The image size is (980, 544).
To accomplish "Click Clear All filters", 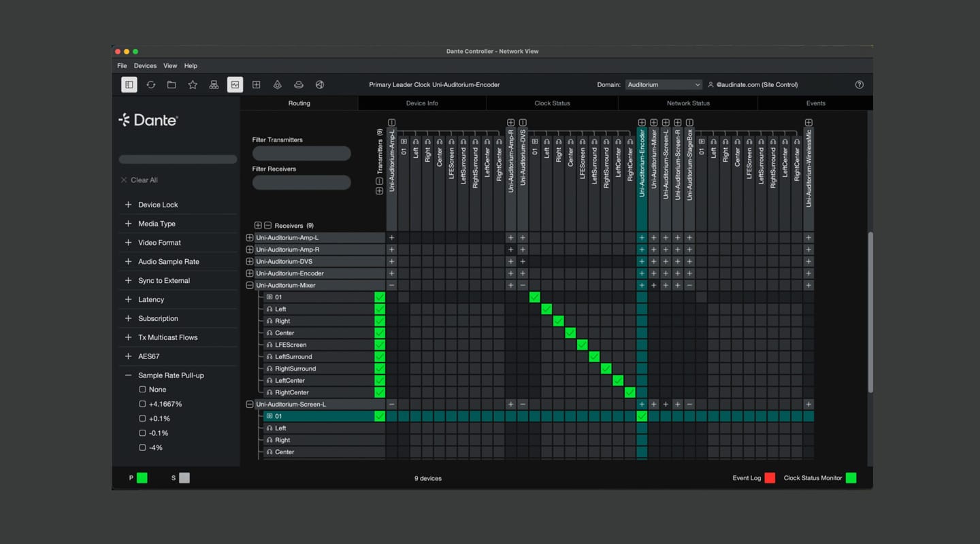I will (x=139, y=180).
